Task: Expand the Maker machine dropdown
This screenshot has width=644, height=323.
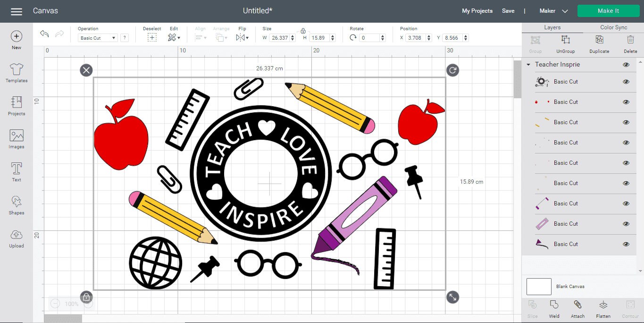Action: tap(553, 11)
